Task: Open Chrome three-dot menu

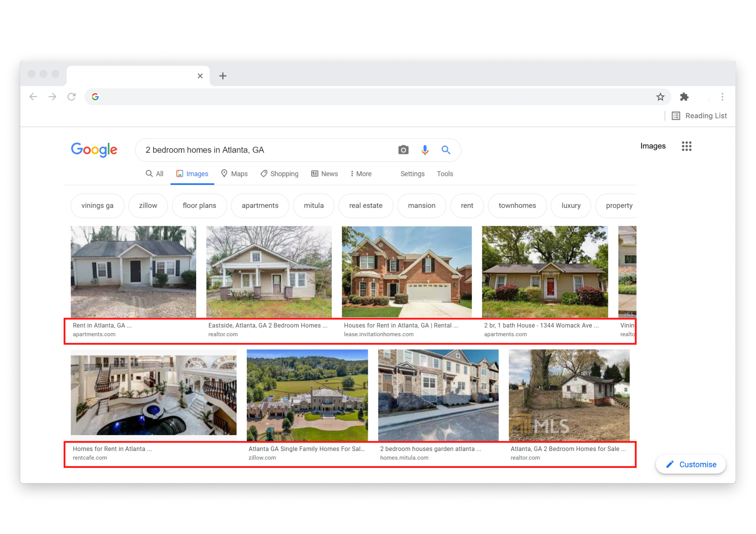Action: 722,97
